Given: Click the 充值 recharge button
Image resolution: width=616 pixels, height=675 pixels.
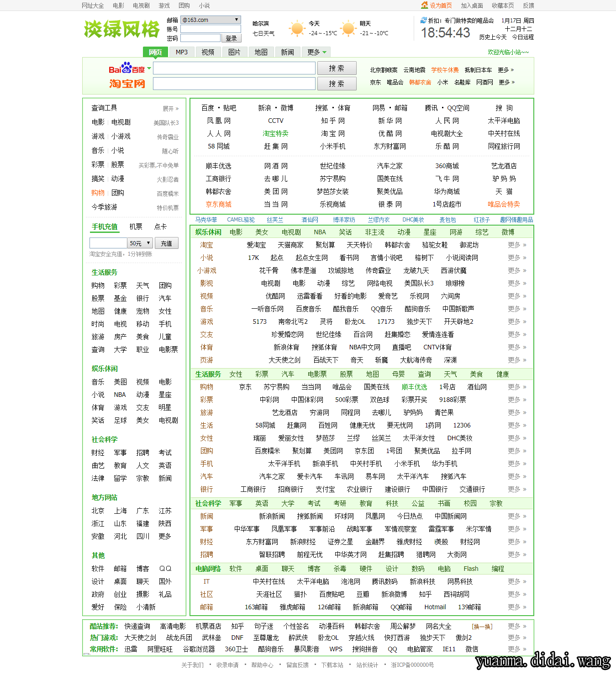Looking at the screenshot, I should point(167,243).
